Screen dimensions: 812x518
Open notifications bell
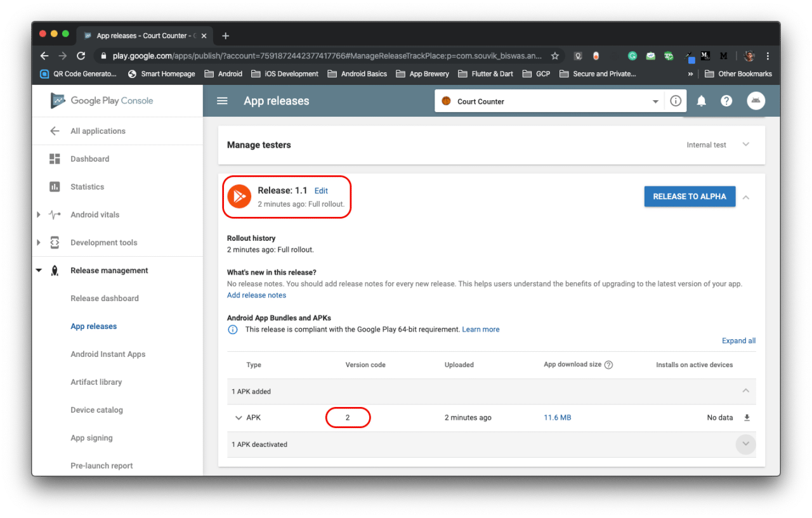pos(701,101)
